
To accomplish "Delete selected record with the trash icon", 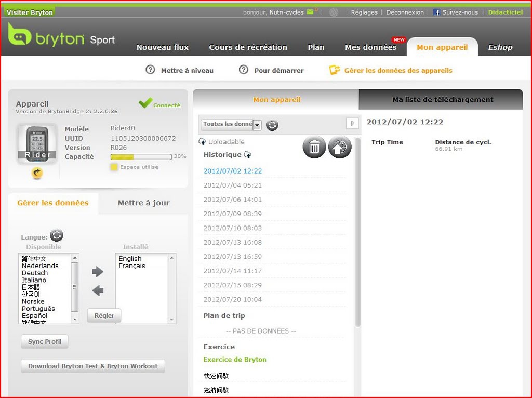I will [x=314, y=147].
